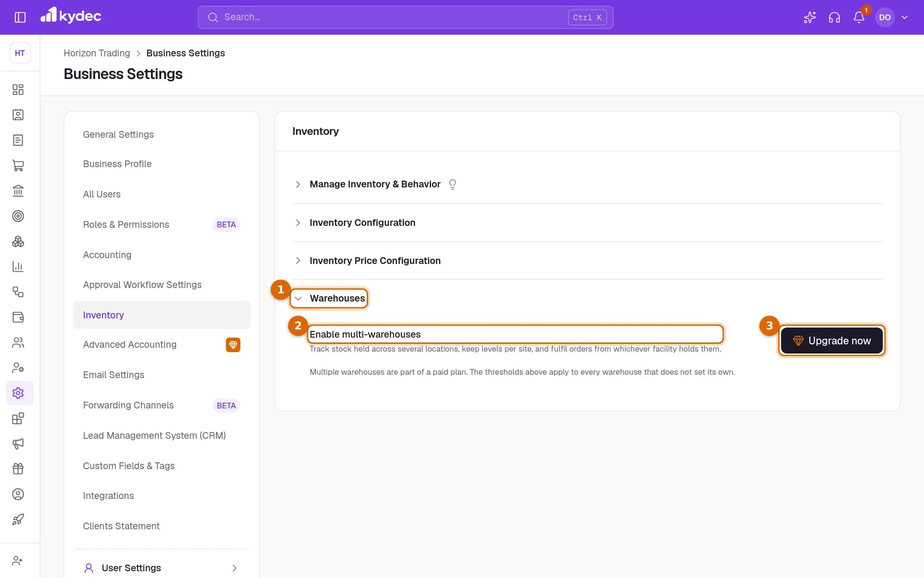
Task: Go to Roles & Permissions settings
Action: [x=126, y=224]
